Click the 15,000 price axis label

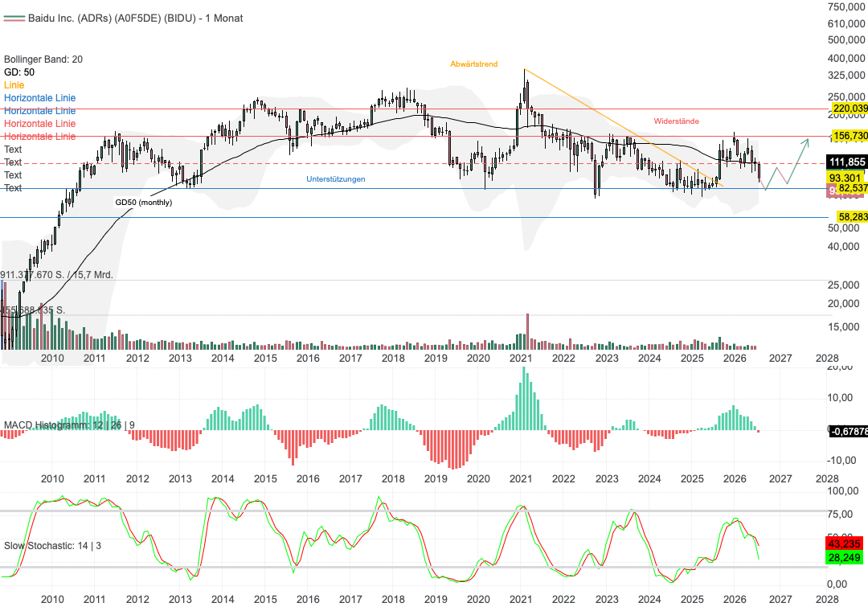pyautogui.click(x=843, y=326)
